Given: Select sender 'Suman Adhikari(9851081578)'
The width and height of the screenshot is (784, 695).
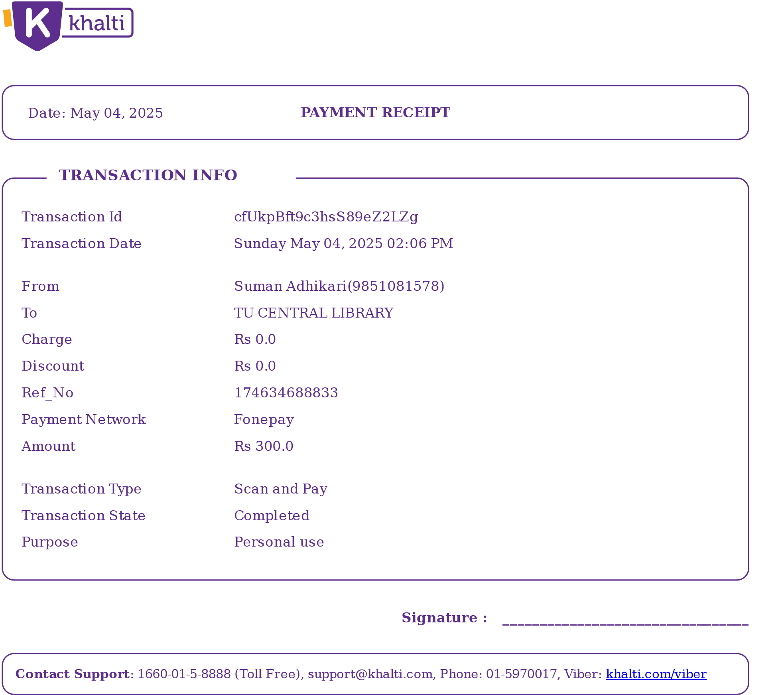Looking at the screenshot, I should [x=339, y=286].
